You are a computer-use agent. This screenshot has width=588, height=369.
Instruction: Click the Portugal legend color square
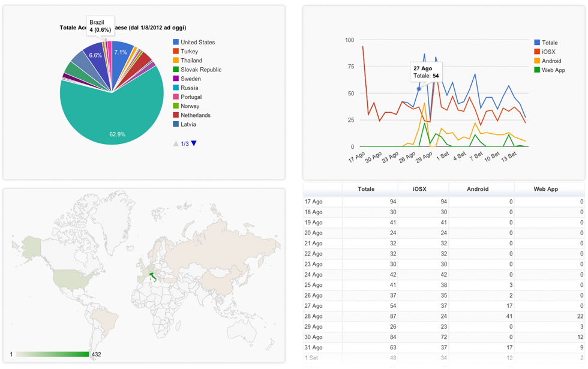point(175,97)
